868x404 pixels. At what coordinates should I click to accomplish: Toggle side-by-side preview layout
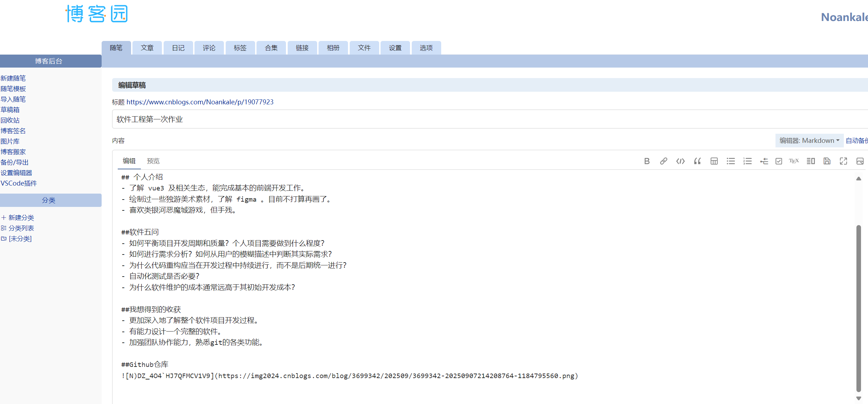click(x=810, y=161)
